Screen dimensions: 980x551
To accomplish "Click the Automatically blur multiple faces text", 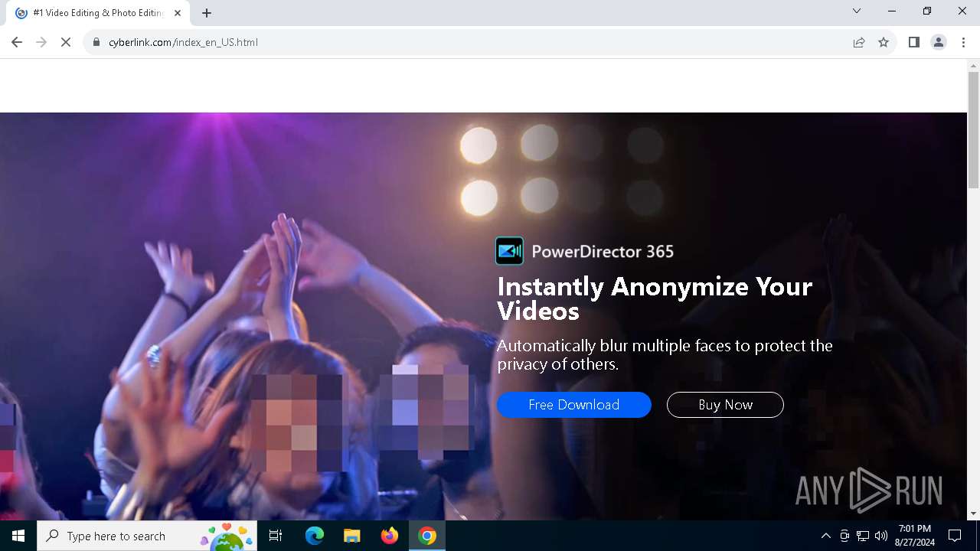I will click(x=665, y=354).
